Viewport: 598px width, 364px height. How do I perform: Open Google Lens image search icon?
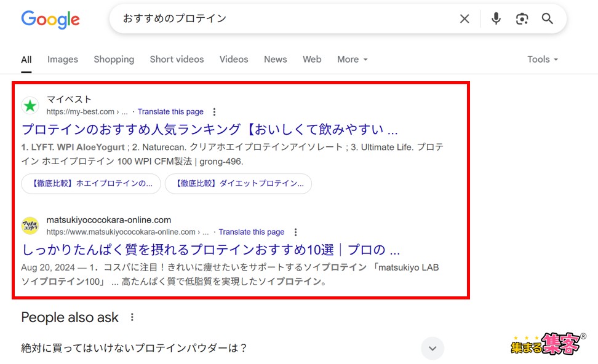(x=522, y=18)
